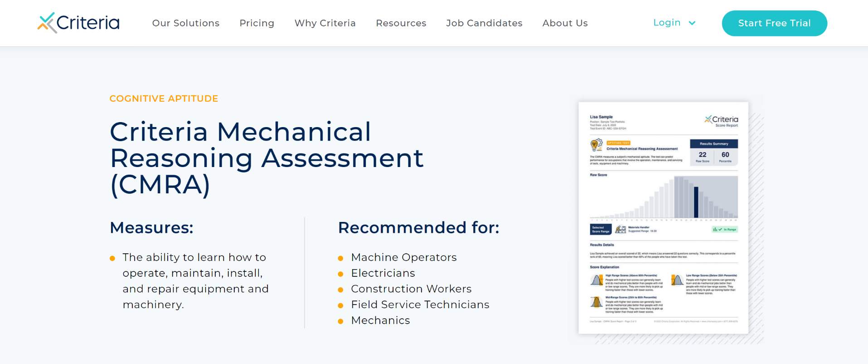868x364 pixels.
Task: Click the Results Summary score box
Action: point(714,152)
